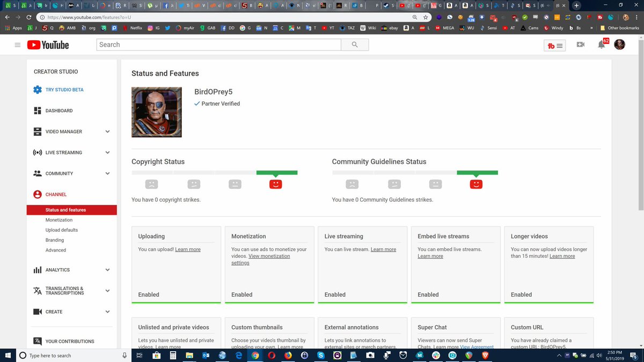Viewport: 644px width, 362px height.
Task: Click Learn more in Embed live streams card
Action: click(430, 256)
